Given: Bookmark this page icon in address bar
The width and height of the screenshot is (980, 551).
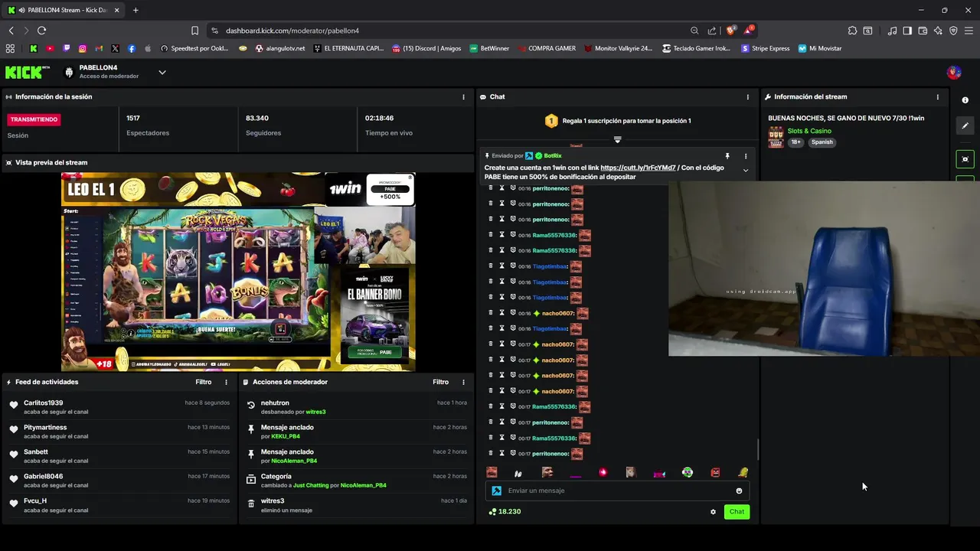Looking at the screenshot, I should click(194, 31).
